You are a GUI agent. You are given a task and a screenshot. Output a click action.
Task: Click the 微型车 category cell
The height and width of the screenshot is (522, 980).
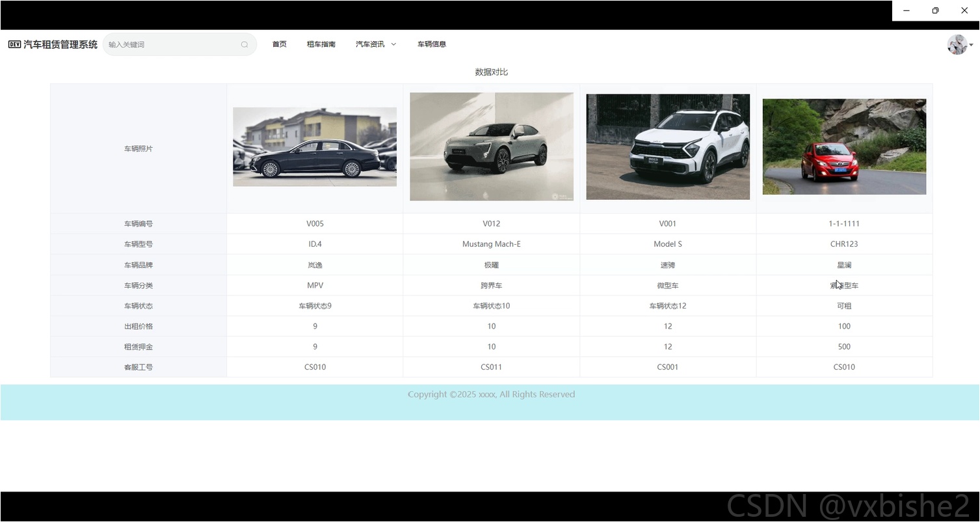click(x=668, y=286)
